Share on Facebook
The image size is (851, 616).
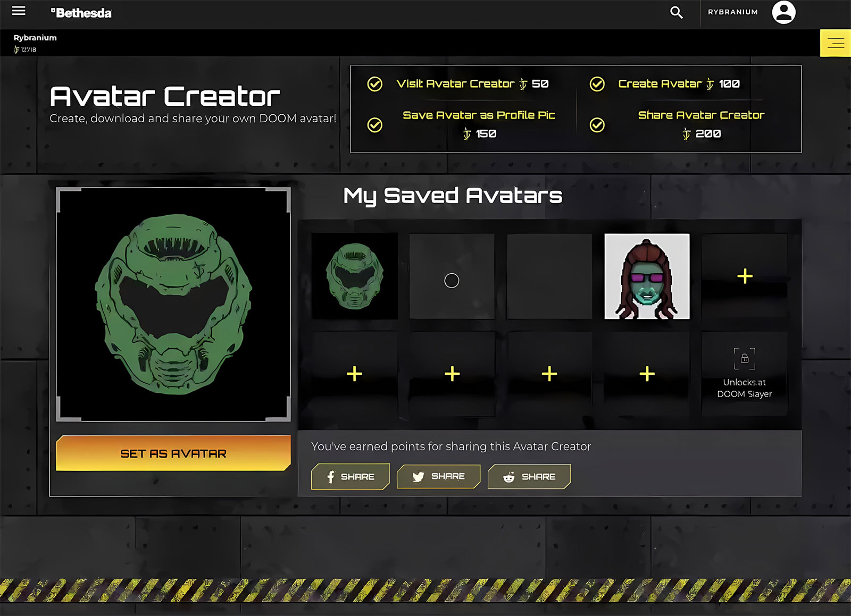click(350, 477)
